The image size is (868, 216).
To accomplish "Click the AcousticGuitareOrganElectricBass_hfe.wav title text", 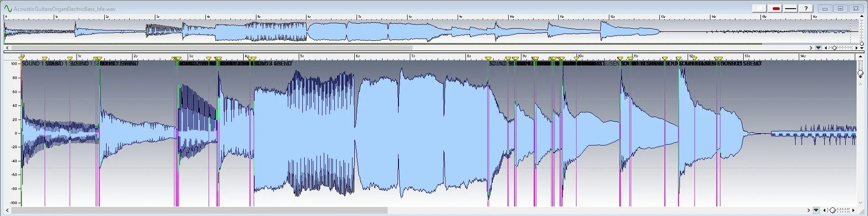I will click(65, 9).
